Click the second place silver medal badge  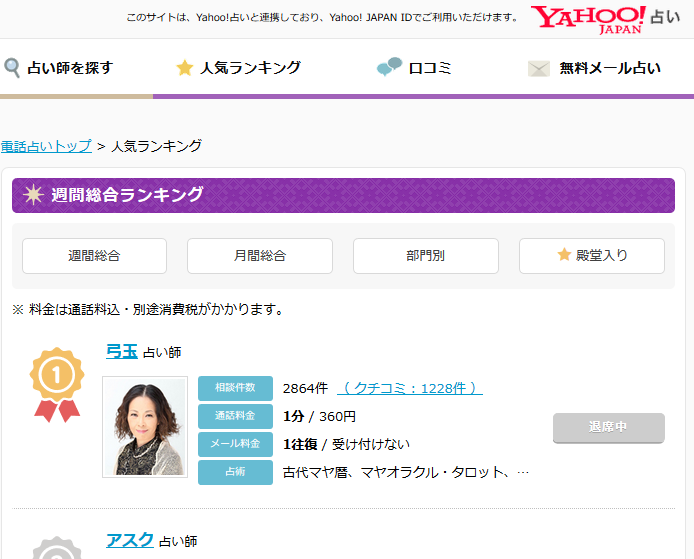pos(57,547)
